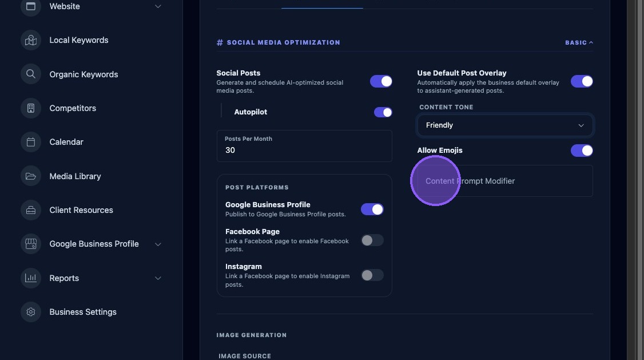Image resolution: width=644 pixels, height=360 pixels.
Task: Click the Organic Keywords magnifier icon
Action: click(31, 74)
